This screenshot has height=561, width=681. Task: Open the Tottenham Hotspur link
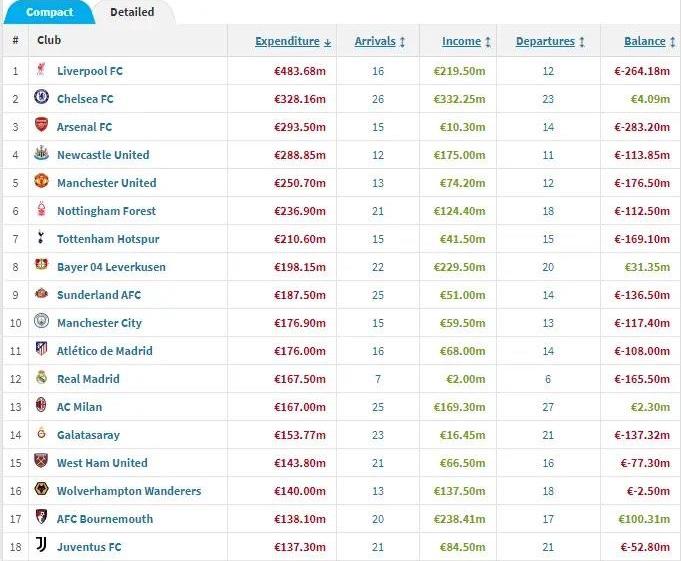[108, 239]
